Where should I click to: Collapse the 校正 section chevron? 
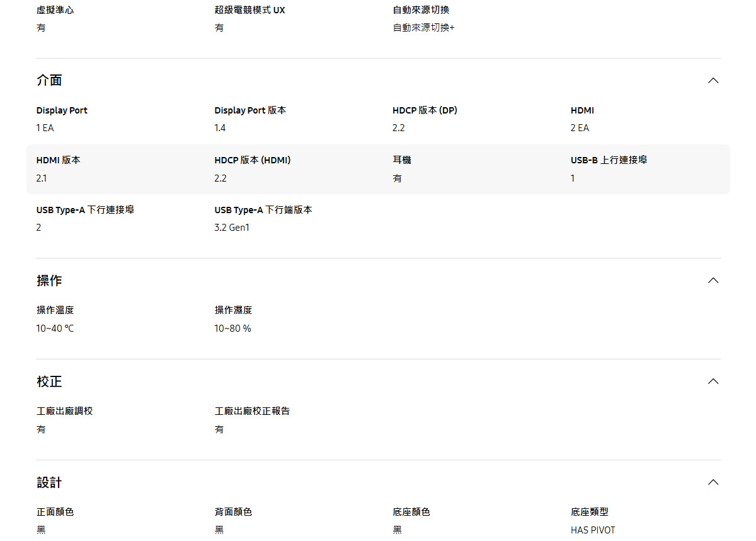[x=713, y=381]
